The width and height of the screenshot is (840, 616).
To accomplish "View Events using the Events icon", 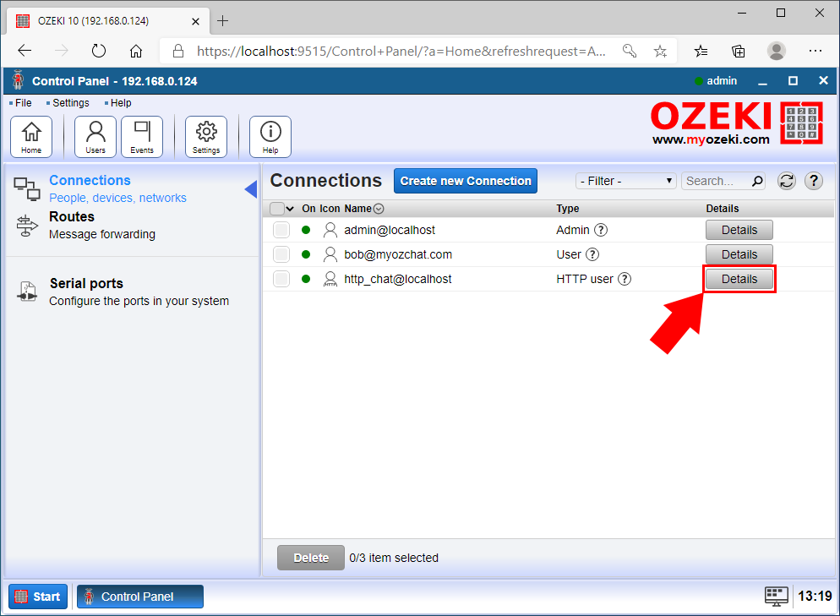I will (142, 136).
